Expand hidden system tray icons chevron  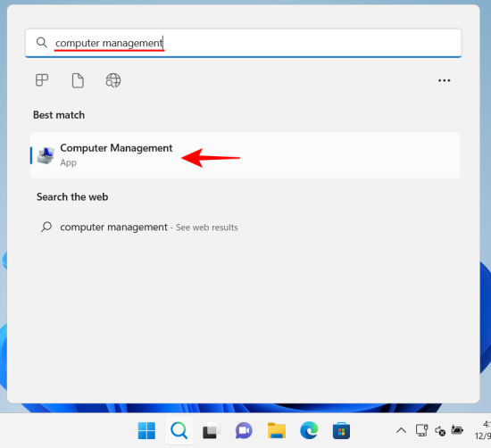(401, 431)
